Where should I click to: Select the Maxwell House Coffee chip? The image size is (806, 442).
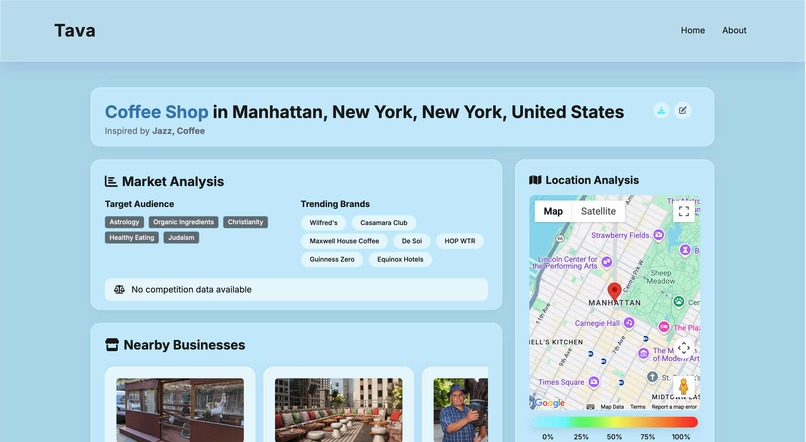pos(344,241)
